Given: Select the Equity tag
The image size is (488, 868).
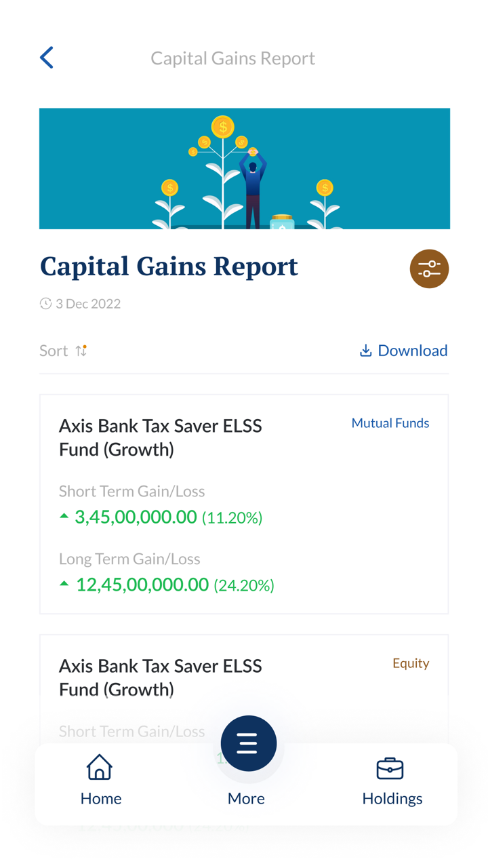Looking at the screenshot, I should (411, 663).
